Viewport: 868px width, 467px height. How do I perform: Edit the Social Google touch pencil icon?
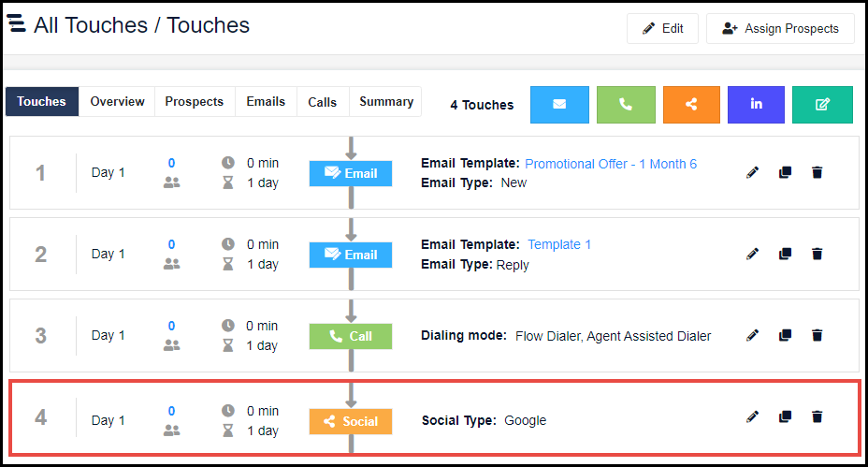pyautogui.click(x=752, y=416)
